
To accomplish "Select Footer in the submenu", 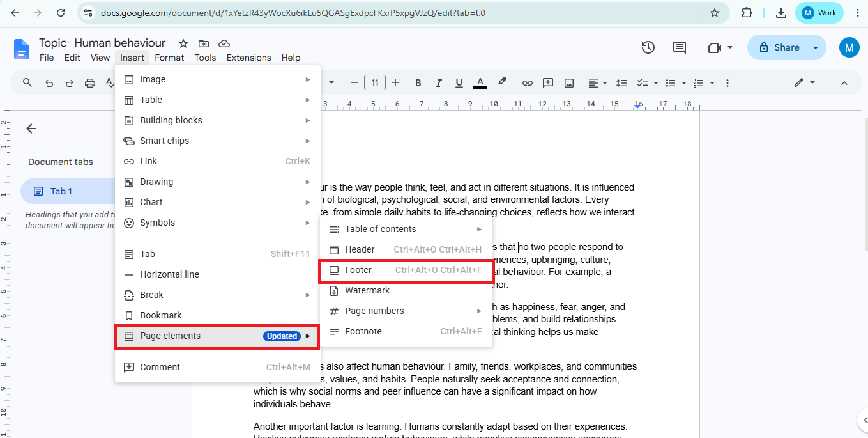I will [406, 270].
